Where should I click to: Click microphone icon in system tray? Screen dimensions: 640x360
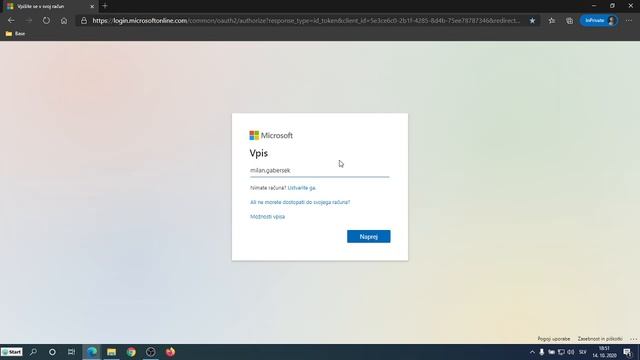pos(542,352)
